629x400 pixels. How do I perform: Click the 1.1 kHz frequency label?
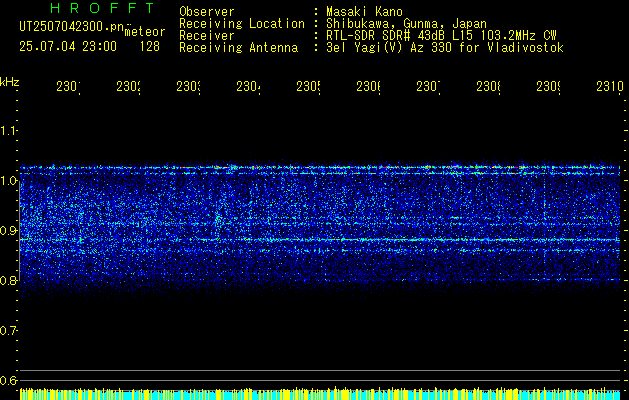pos(8,131)
